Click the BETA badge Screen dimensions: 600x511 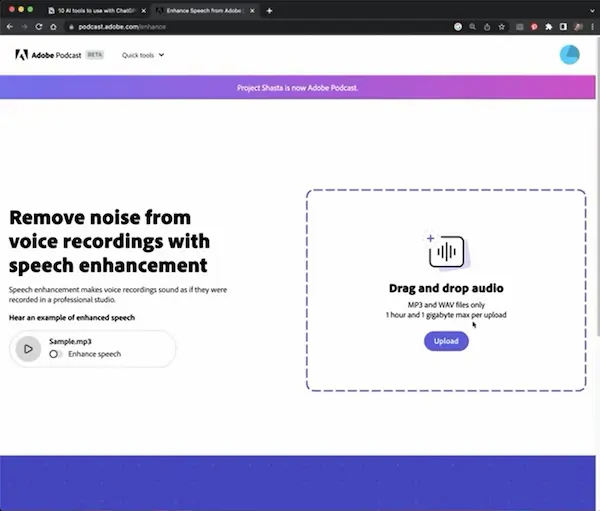click(95, 55)
